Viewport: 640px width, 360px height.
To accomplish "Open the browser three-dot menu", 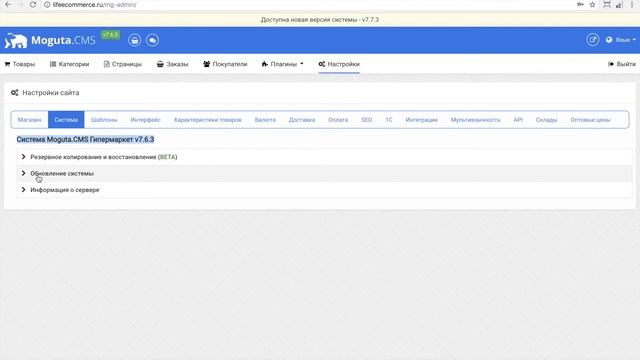I will tap(631, 4).
